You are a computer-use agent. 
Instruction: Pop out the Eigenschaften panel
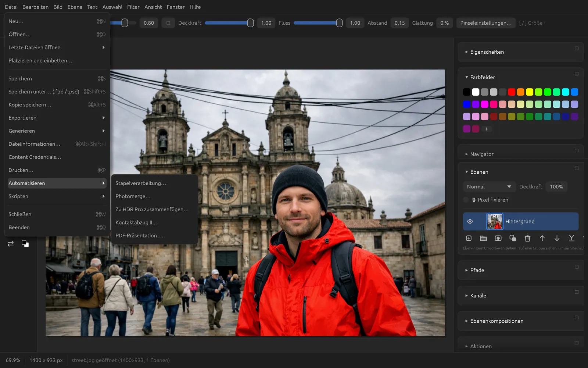577,48
